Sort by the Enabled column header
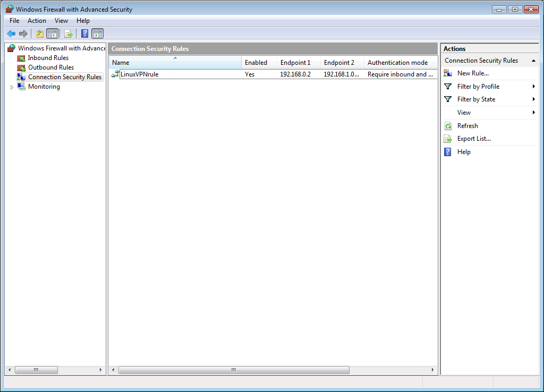544x392 pixels. 259,63
